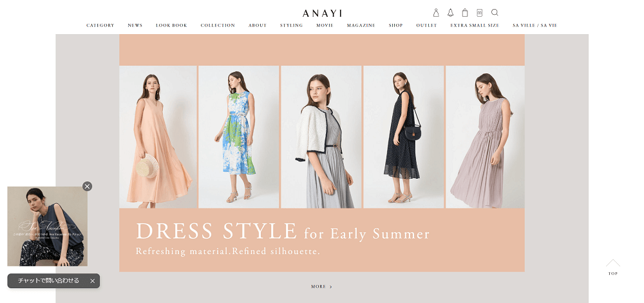The height and width of the screenshot is (303, 644).
Task: Open the LOOK BOOK menu item
Action: tap(171, 26)
